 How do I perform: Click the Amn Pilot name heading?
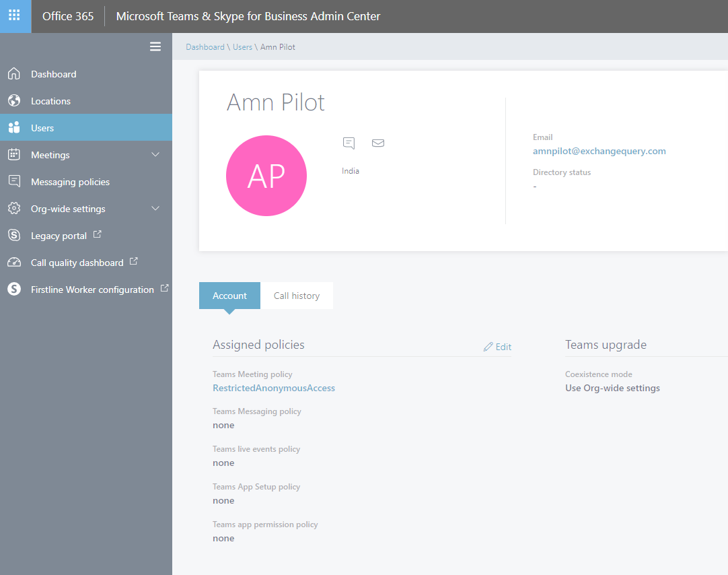[275, 102]
